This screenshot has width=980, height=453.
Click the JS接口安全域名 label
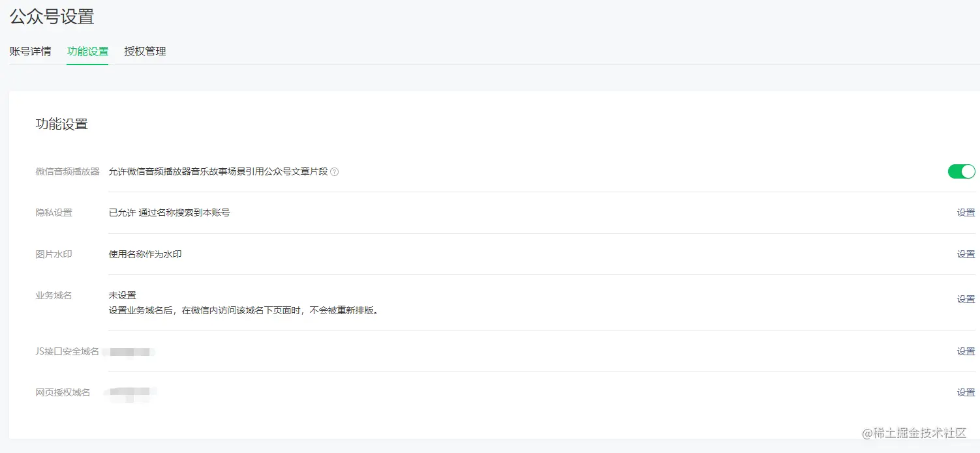[x=67, y=351]
